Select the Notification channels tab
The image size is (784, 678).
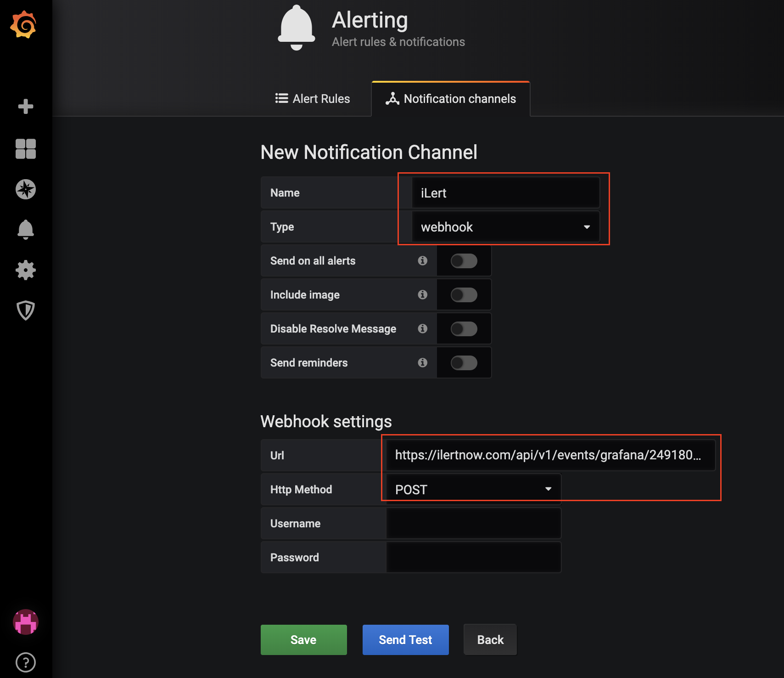(x=451, y=99)
